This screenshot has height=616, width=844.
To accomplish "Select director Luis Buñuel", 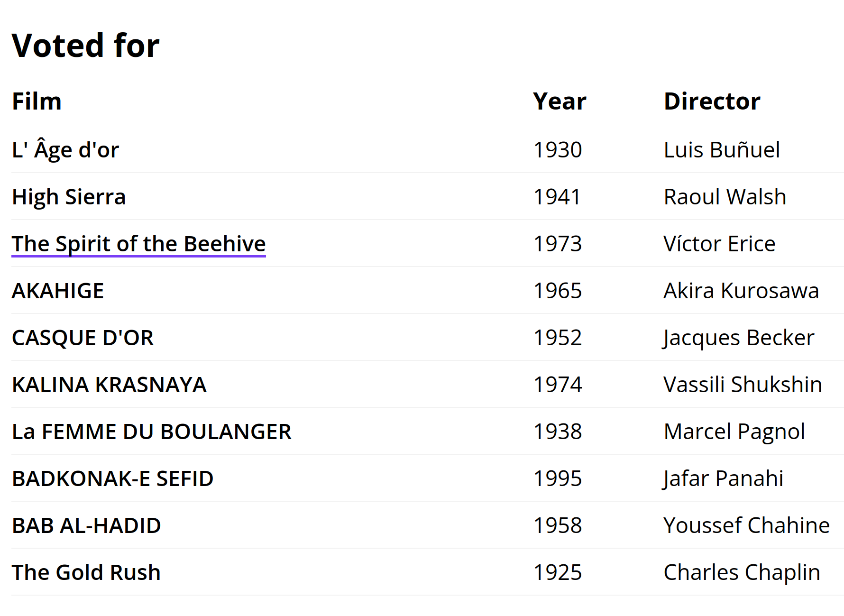I will click(722, 150).
